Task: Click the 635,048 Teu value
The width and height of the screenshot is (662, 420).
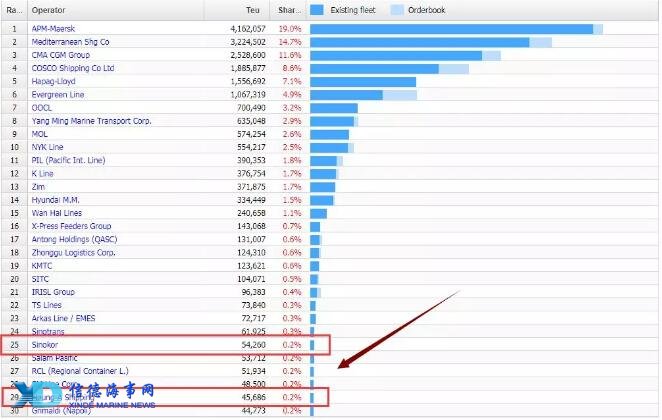Action: (251, 121)
